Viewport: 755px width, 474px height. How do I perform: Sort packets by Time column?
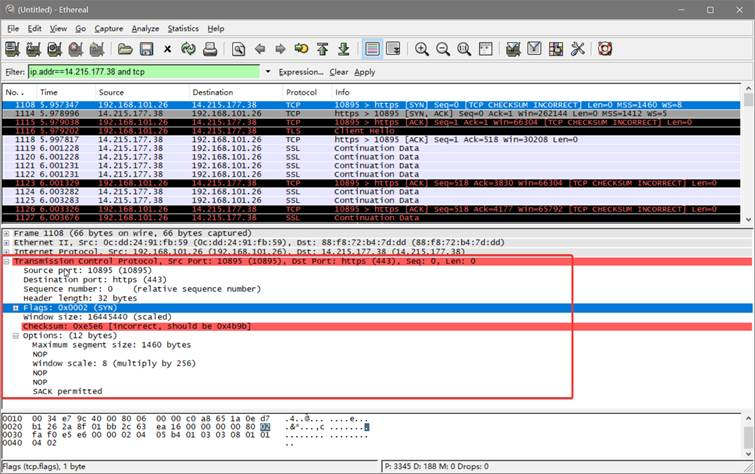coord(65,92)
